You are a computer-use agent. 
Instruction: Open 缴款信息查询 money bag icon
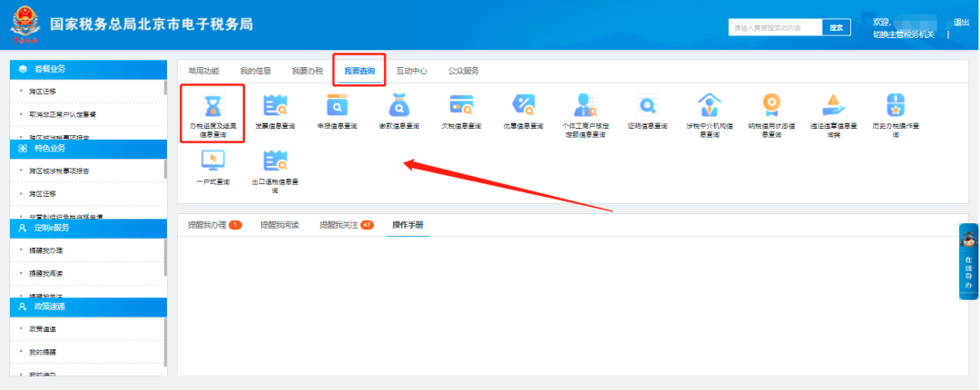coord(398,105)
